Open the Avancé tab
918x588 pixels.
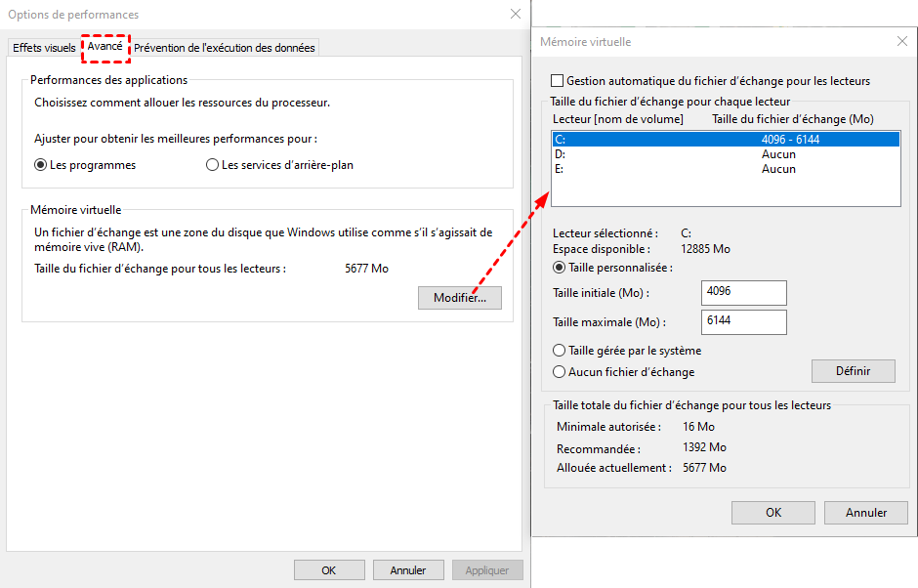click(104, 47)
